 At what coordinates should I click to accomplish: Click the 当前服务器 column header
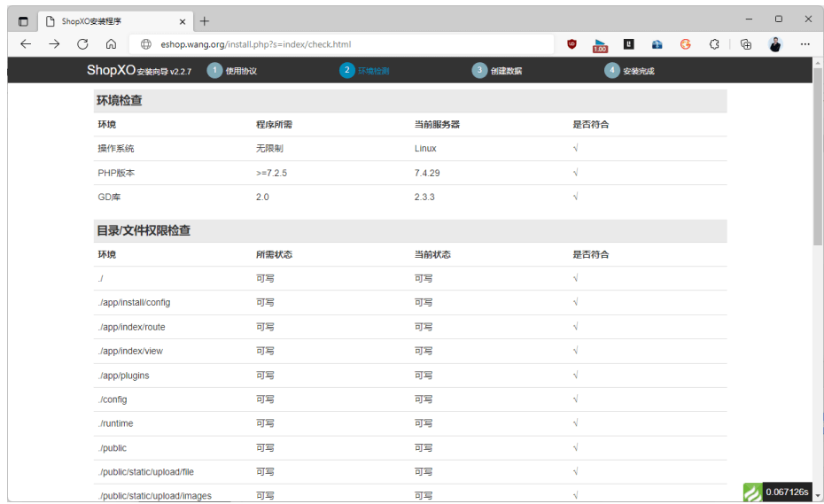(437, 125)
